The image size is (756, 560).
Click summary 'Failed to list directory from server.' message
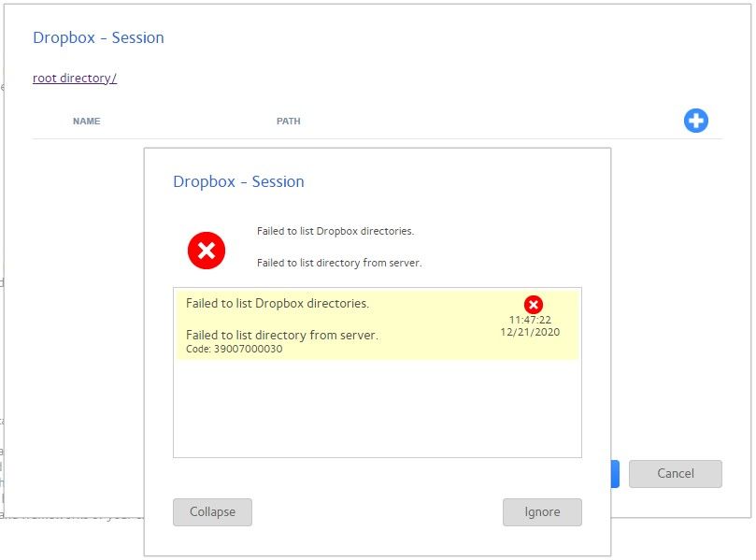point(339,263)
